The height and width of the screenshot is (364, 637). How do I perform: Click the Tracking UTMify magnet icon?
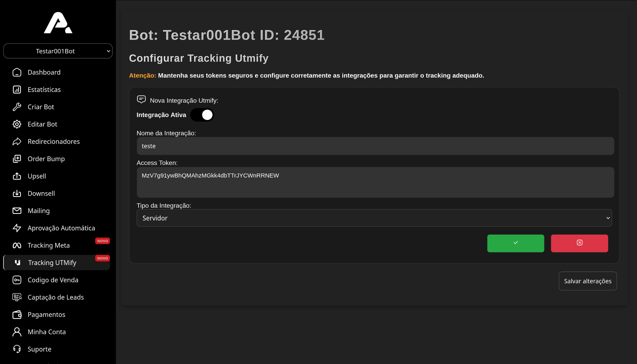[17, 263]
